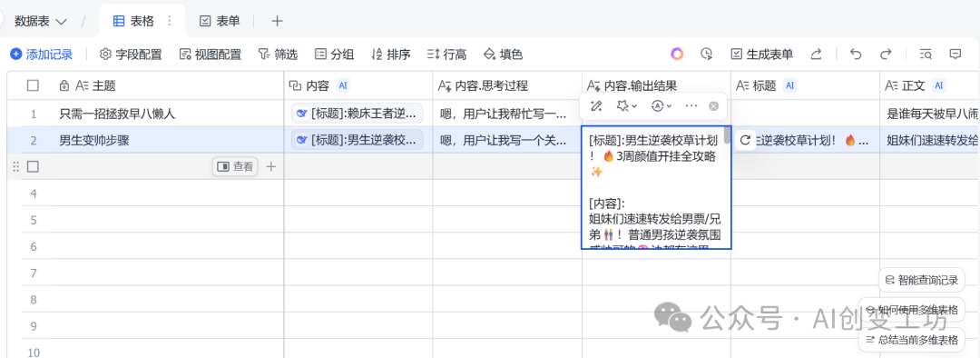Switch to the 表单 tab
This screenshot has width=980, height=358.
point(220,21)
